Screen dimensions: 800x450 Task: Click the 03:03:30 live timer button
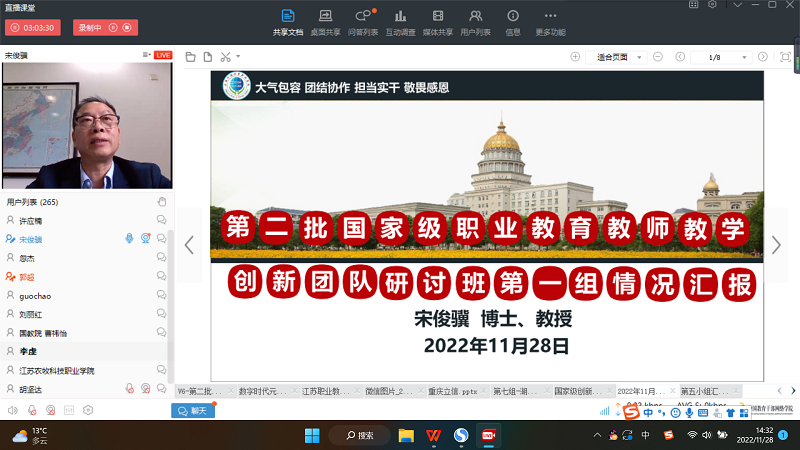point(33,28)
